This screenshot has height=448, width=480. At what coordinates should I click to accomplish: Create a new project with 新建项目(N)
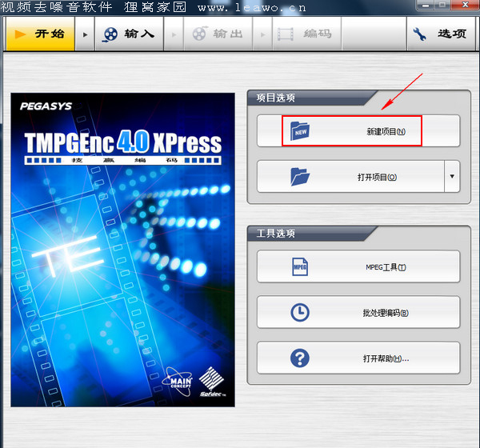click(358, 131)
